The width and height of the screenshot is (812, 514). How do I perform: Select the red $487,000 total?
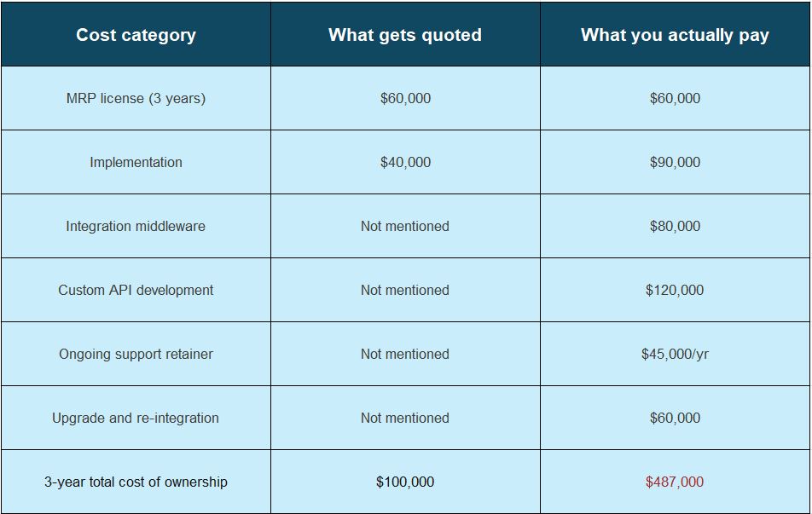(x=675, y=482)
